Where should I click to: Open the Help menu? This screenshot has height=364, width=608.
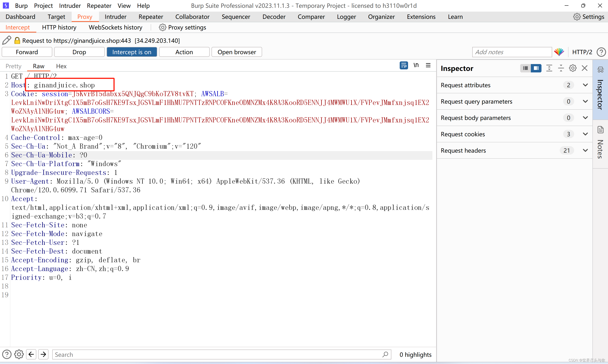[x=143, y=5]
